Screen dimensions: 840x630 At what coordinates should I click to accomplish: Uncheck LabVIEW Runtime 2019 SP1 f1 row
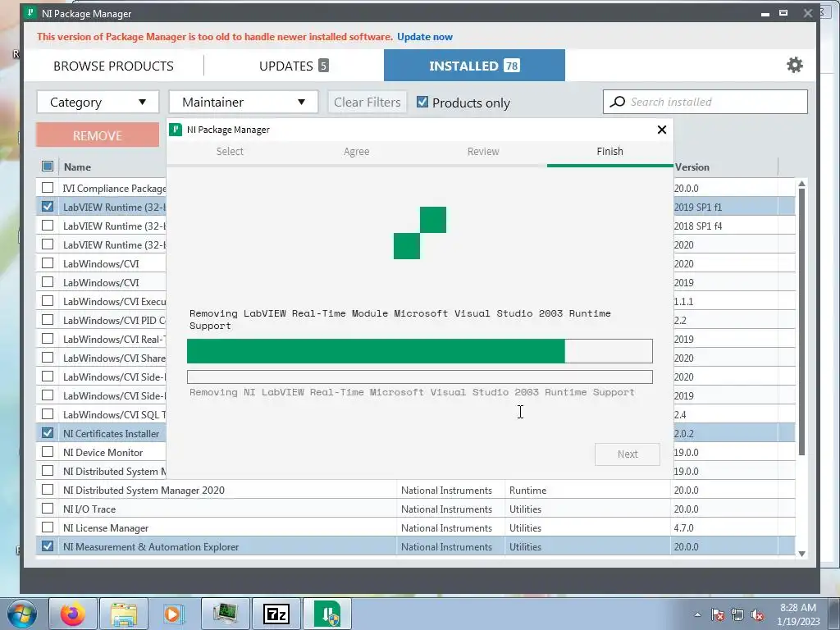tap(47, 206)
